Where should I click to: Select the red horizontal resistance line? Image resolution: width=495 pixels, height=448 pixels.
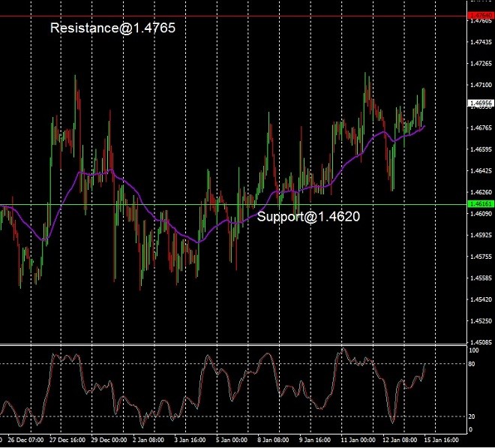(x=233, y=16)
